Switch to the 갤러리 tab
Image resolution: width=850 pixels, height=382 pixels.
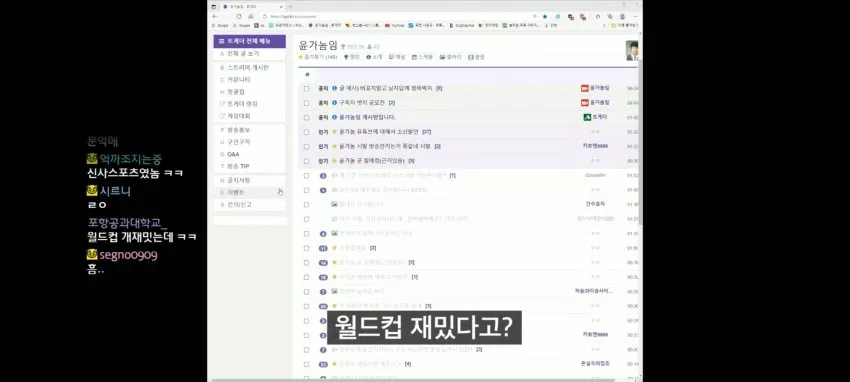450,57
